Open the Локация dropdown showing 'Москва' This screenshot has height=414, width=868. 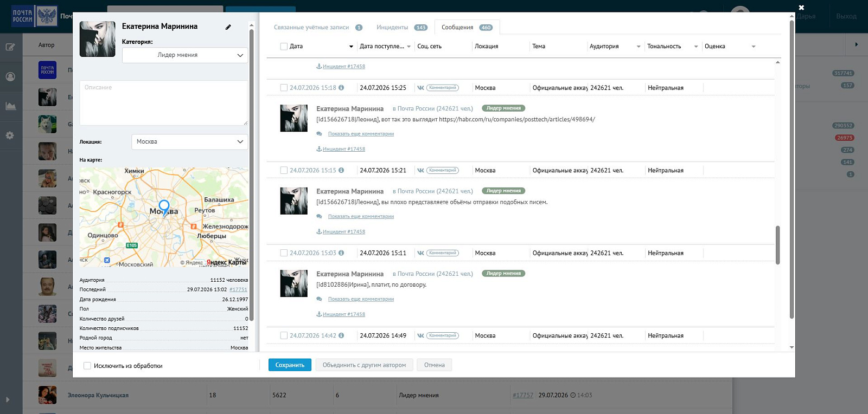point(190,142)
